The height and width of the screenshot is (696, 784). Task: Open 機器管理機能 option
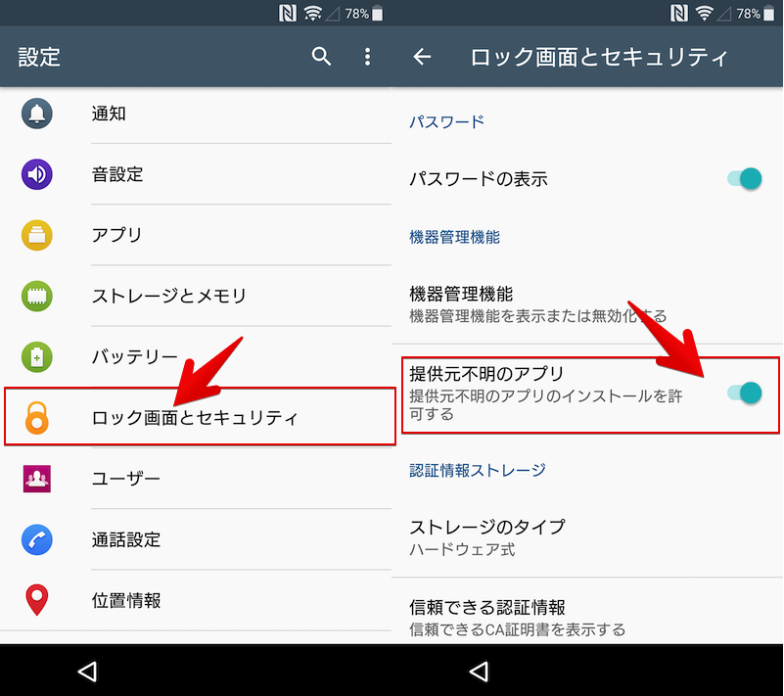pyautogui.click(x=537, y=303)
